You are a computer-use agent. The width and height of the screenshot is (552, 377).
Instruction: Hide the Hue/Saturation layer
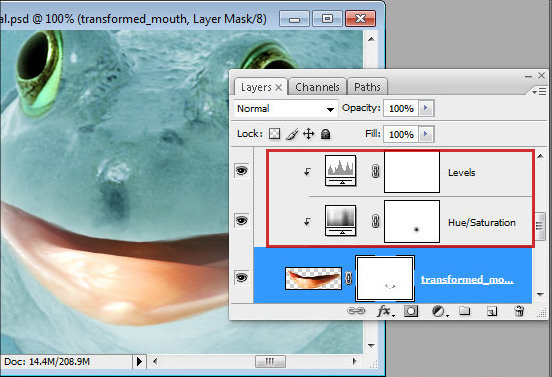click(x=242, y=221)
